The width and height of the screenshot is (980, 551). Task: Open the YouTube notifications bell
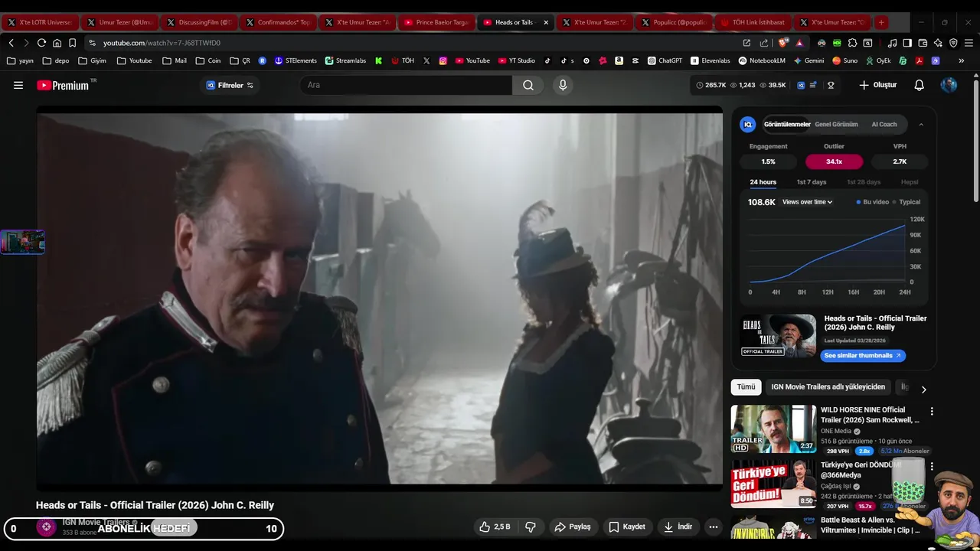[x=920, y=85]
